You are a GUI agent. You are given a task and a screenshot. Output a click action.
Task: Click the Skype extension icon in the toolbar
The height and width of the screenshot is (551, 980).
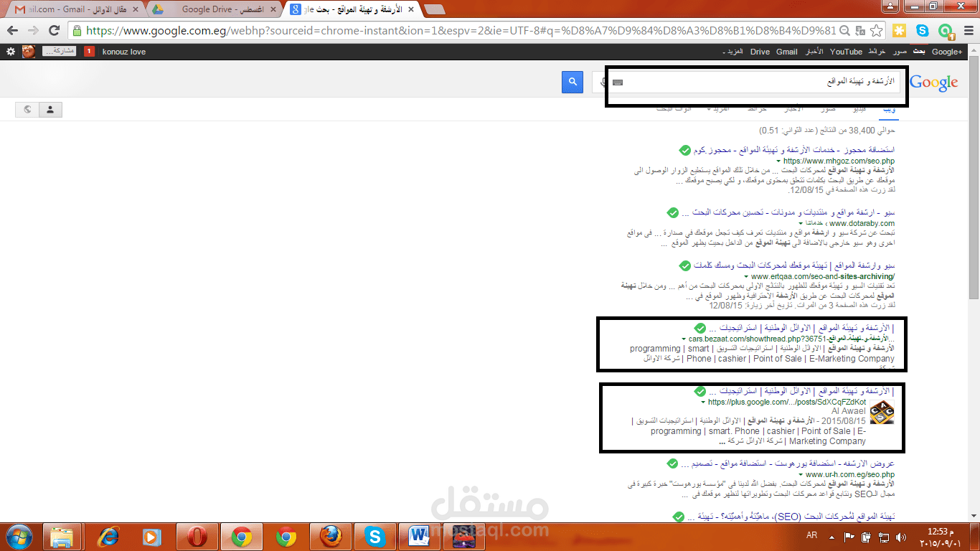tap(923, 31)
